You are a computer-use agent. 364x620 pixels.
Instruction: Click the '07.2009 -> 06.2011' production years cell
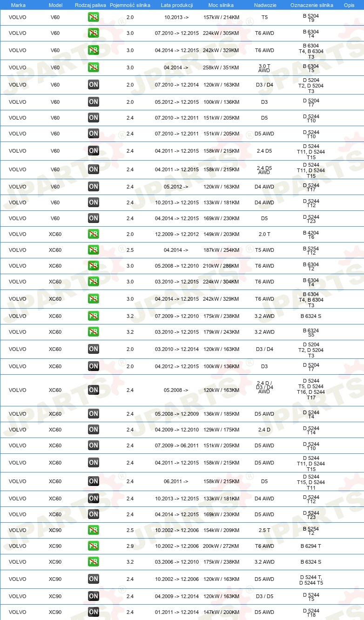[177, 445]
